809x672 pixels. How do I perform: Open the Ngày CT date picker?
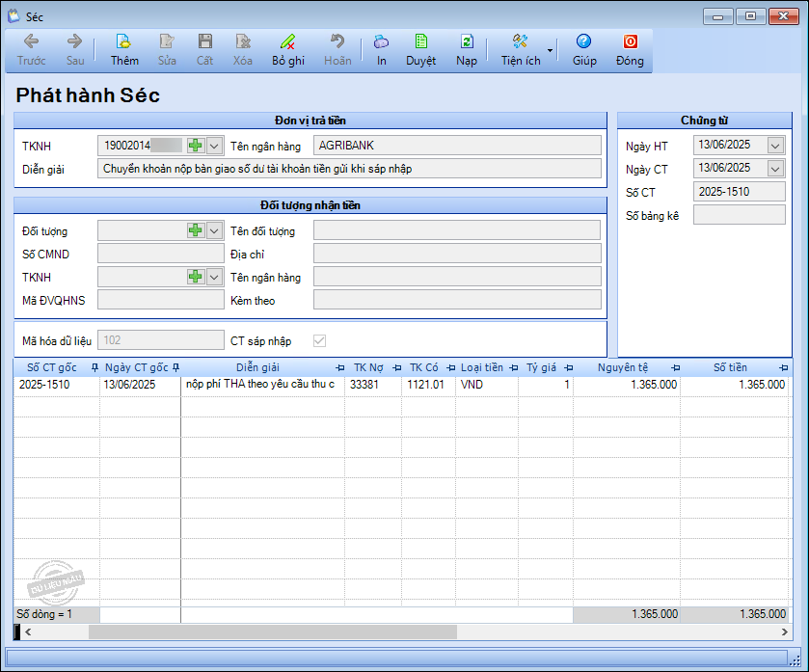point(775,169)
